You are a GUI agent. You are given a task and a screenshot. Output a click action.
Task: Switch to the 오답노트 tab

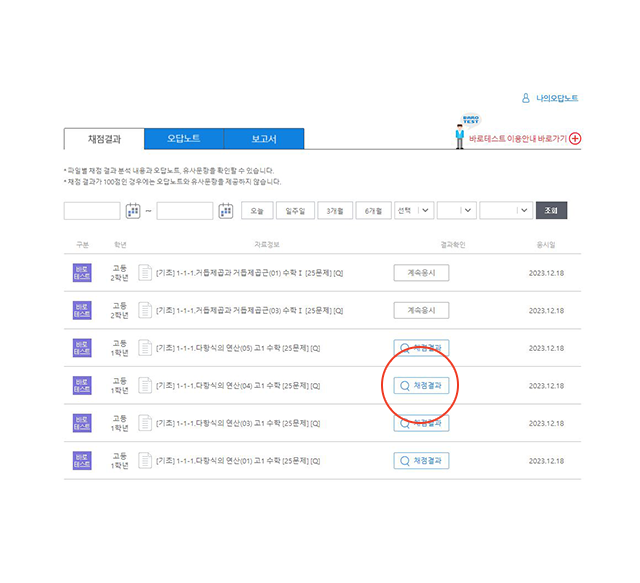pos(184,139)
